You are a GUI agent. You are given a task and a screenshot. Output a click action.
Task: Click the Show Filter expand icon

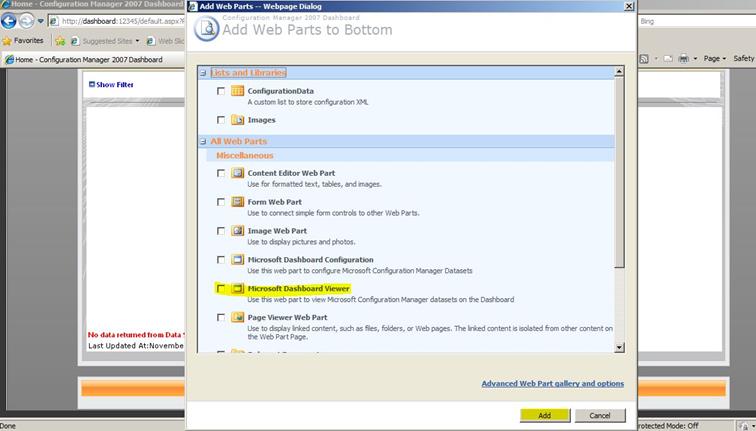(x=92, y=84)
